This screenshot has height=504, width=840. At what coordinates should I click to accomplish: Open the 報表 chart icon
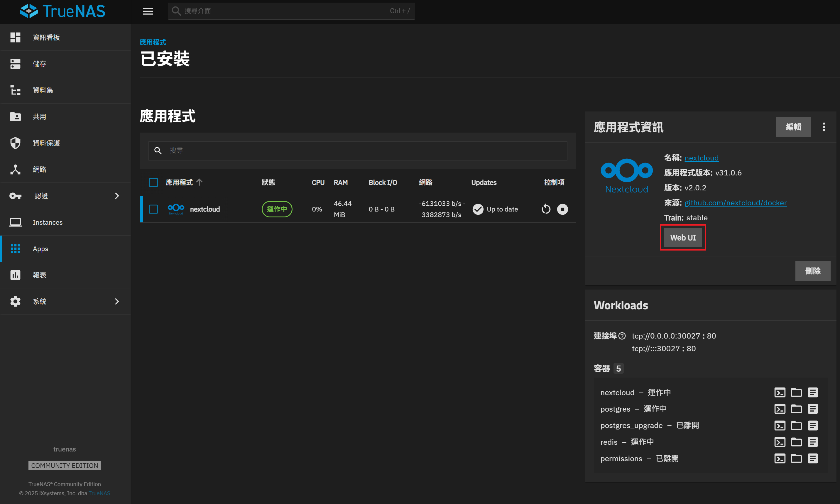click(15, 275)
